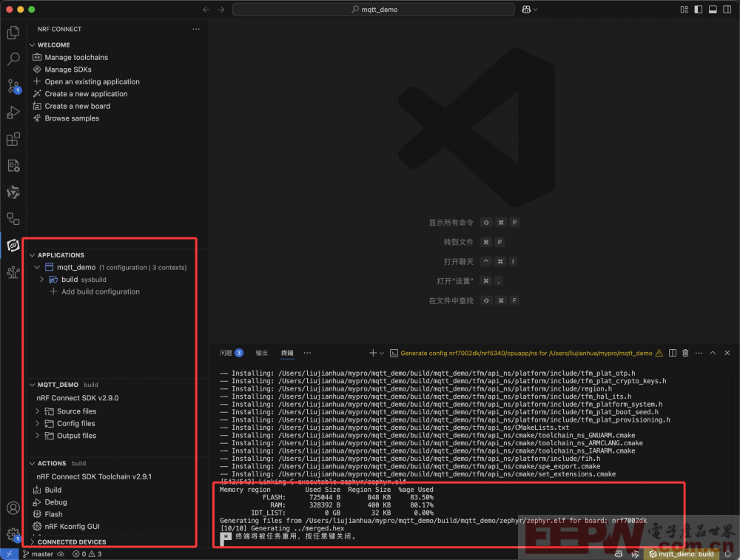
Task: Click Manage toolchains
Action: [x=76, y=57]
